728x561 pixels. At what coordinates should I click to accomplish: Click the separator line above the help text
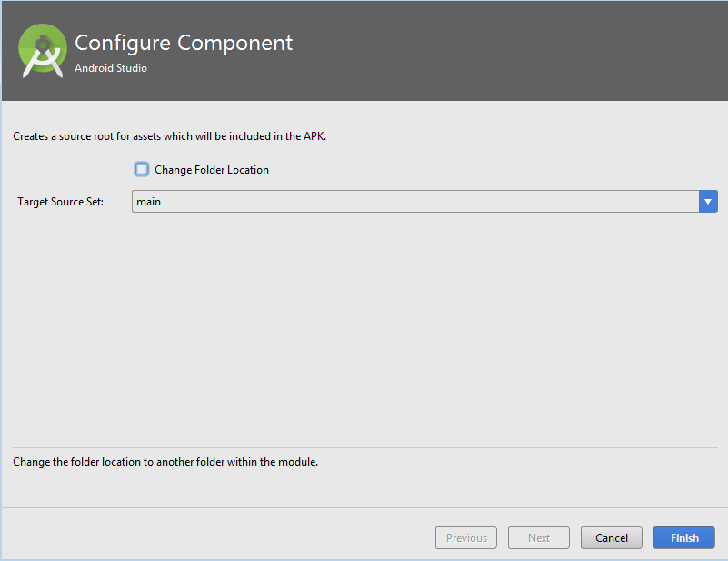364,447
